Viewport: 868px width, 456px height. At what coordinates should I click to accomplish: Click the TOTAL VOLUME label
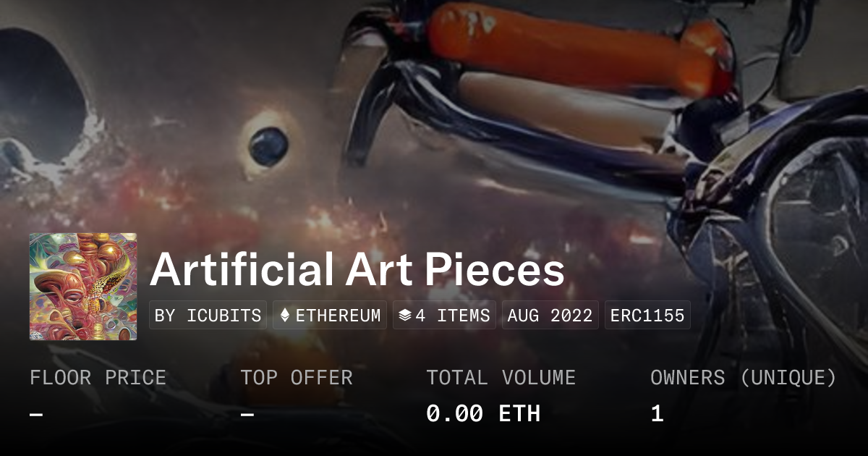click(501, 378)
